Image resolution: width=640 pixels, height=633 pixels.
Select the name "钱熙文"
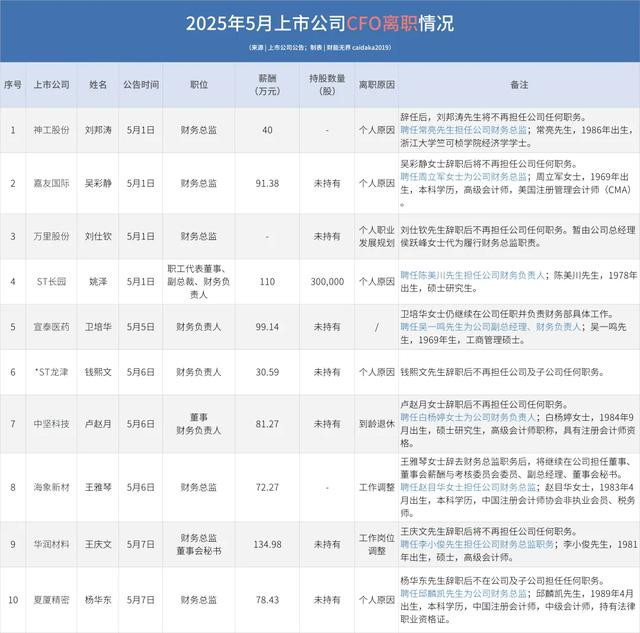tap(98, 372)
